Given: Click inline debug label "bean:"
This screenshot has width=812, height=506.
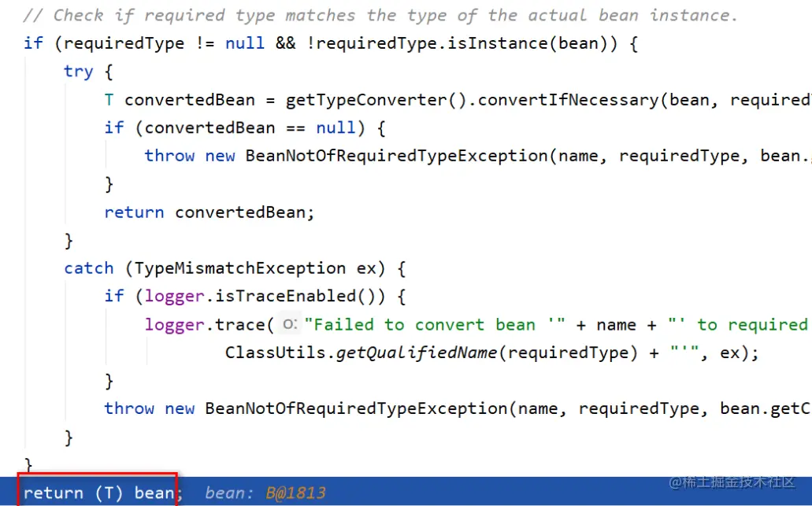Looking at the screenshot, I should pyautogui.click(x=229, y=493).
